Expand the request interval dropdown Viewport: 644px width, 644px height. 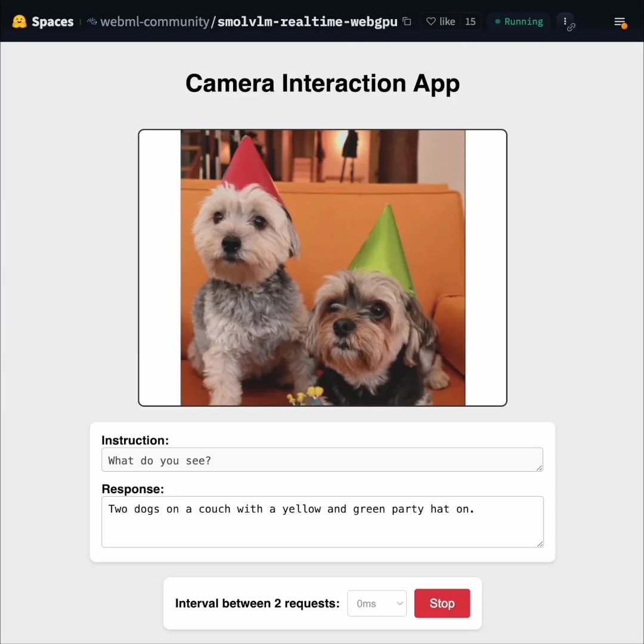(x=377, y=603)
